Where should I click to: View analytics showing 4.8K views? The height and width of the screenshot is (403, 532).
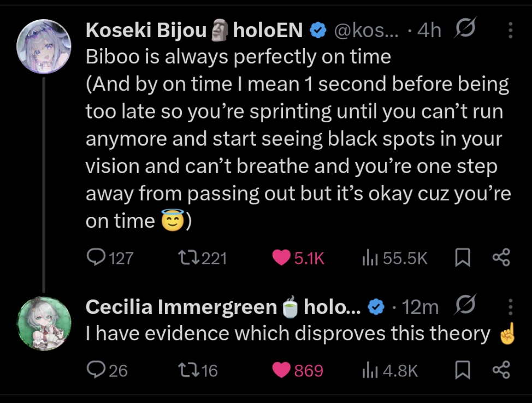(x=390, y=370)
